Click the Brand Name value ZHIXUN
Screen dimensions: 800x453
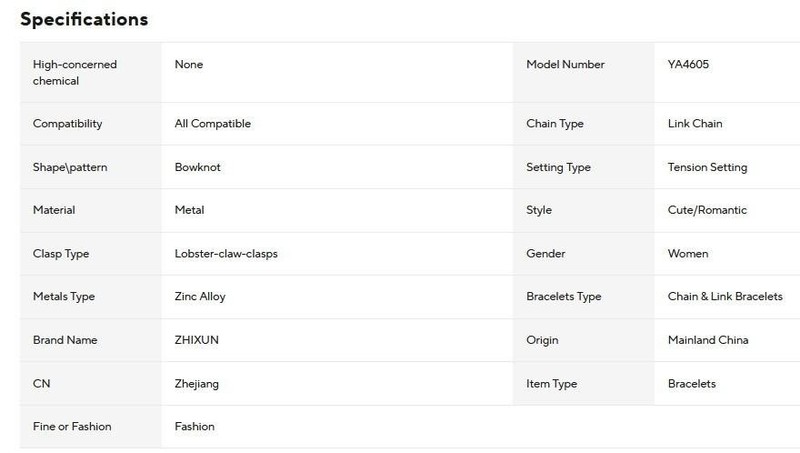point(196,340)
